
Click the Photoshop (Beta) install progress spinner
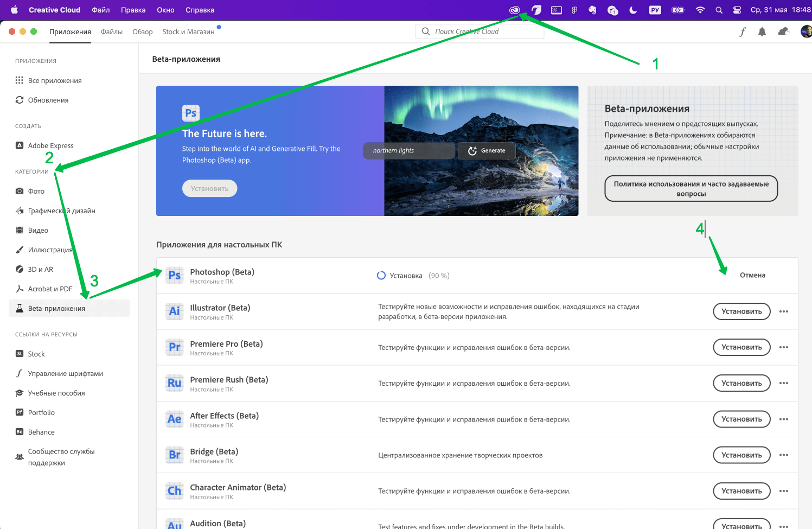381,276
